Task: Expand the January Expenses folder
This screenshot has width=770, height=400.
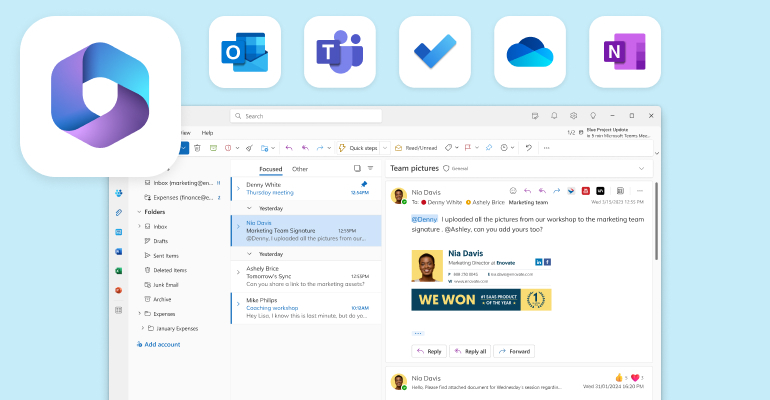Action: pyautogui.click(x=143, y=328)
